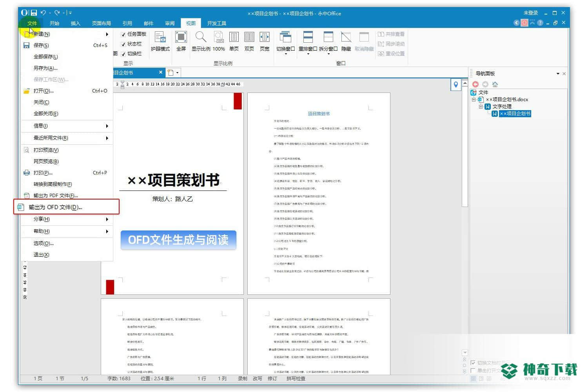588x392 pixels.
Task: Close the ××项目企划书 document tab
Action: pyautogui.click(x=161, y=73)
